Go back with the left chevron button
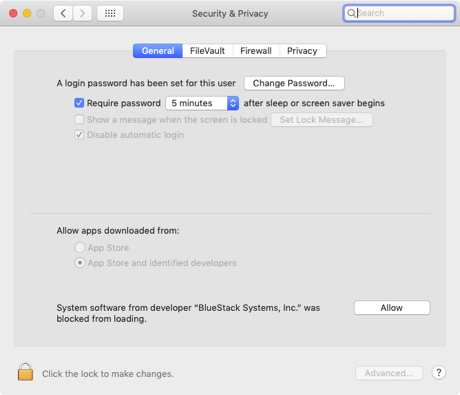 click(x=63, y=13)
